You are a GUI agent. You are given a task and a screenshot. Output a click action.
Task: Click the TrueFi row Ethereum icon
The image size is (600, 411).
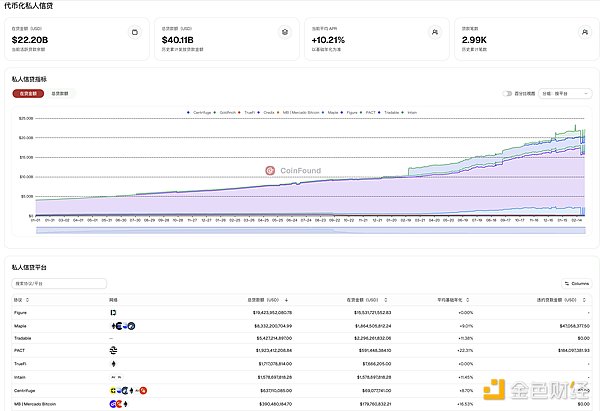click(112, 364)
